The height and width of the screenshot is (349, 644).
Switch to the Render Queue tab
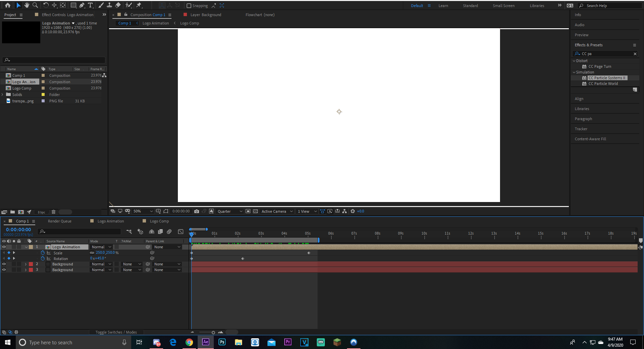pyautogui.click(x=59, y=221)
